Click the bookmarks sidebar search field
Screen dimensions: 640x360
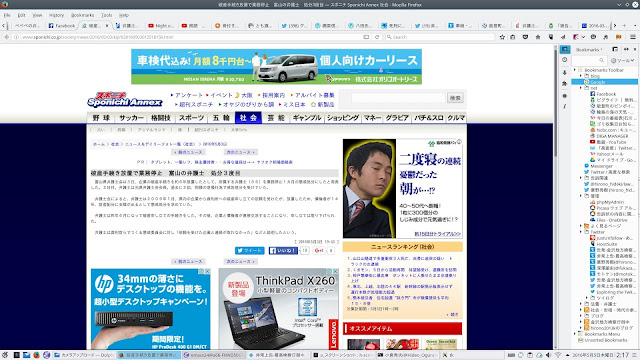click(588, 60)
